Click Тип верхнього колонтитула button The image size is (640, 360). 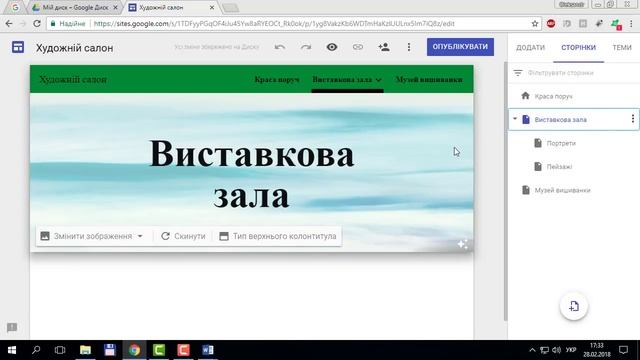tap(278, 236)
